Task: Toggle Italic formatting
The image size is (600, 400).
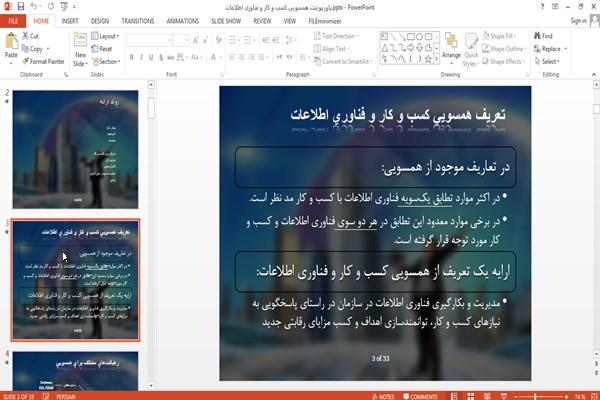Action: [141, 57]
